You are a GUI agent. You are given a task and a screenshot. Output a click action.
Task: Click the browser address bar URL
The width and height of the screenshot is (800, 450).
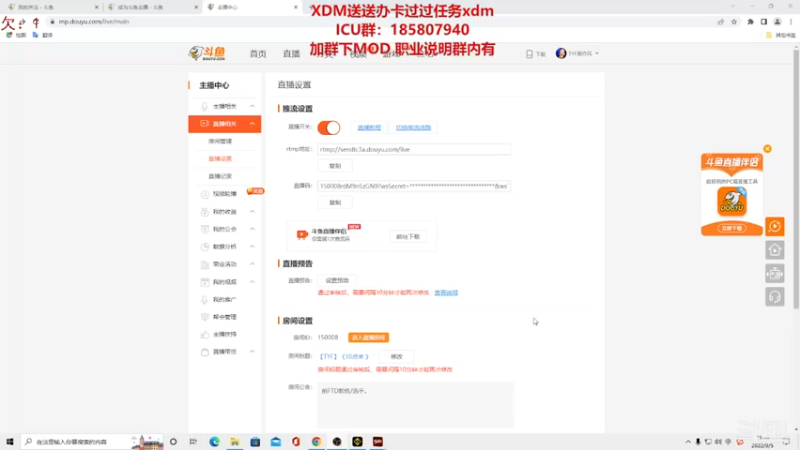click(94, 22)
